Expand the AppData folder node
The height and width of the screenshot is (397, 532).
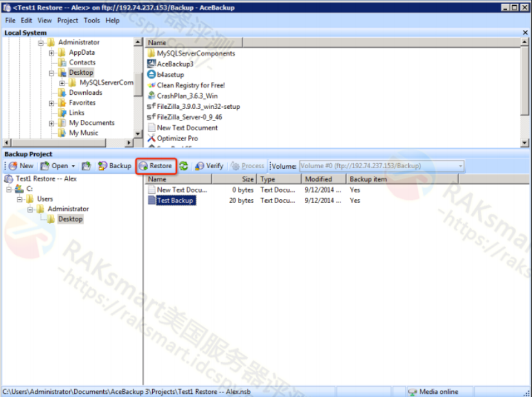click(x=52, y=53)
